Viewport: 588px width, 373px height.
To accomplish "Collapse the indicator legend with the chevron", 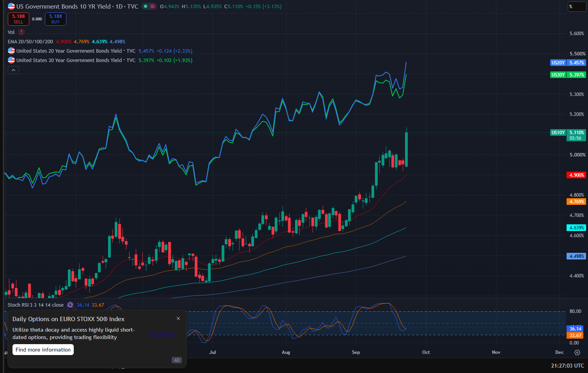I will click(13, 70).
